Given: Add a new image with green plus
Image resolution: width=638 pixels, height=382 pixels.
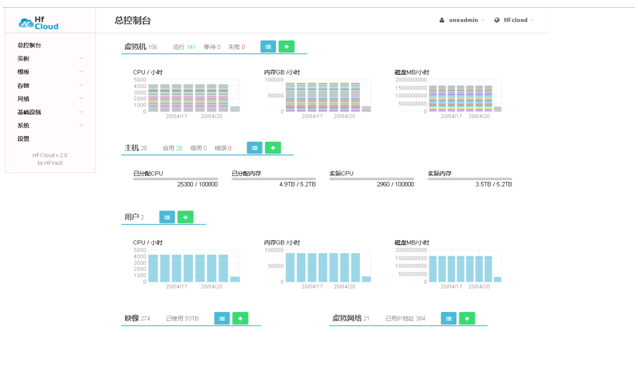Looking at the screenshot, I should point(240,318).
